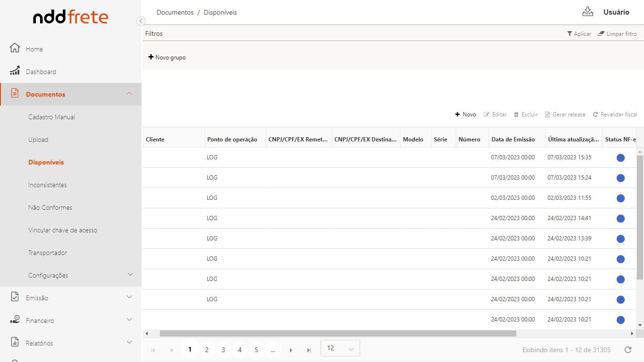Jump to the last page arrow

click(309, 350)
